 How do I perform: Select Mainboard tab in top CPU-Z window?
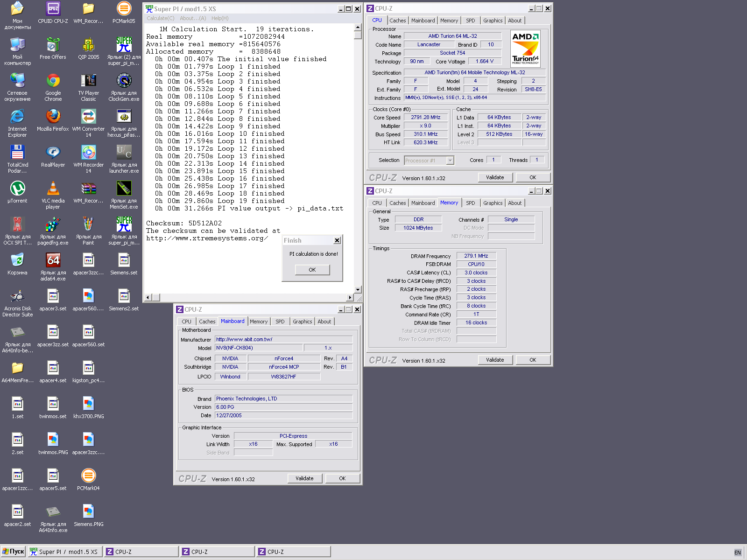[x=423, y=21]
